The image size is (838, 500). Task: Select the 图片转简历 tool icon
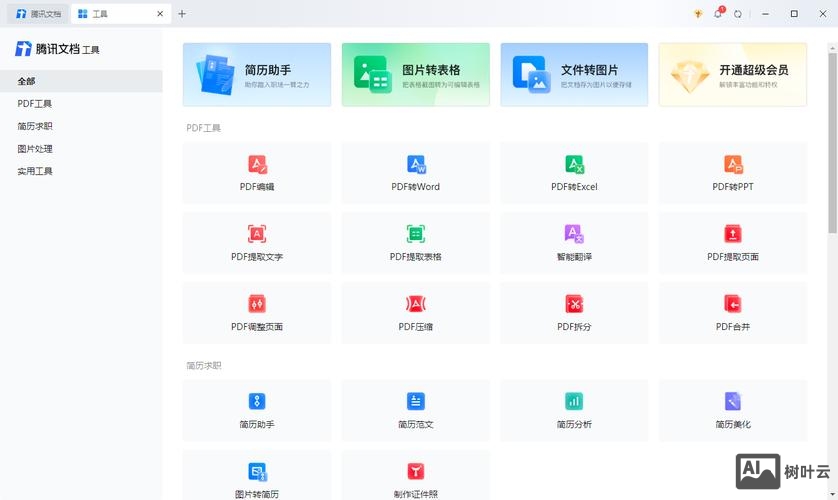coord(257,472)
